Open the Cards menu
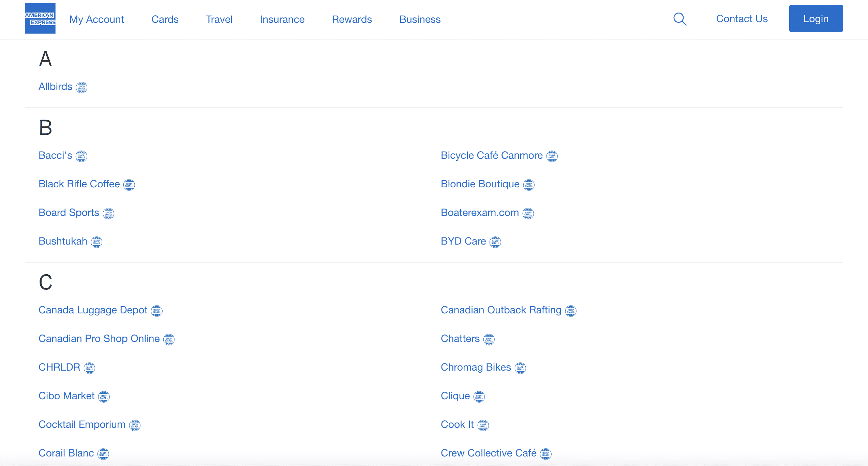 click(165, 19)
